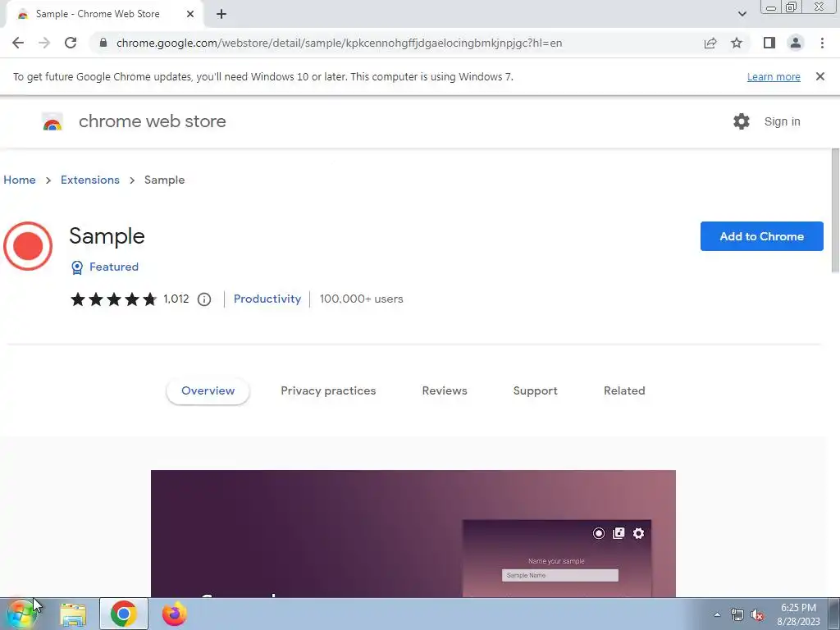This screenshot has height=630, width=840.
Task: Click the red Sample extension icon
Action: click(x=28, y=246)
